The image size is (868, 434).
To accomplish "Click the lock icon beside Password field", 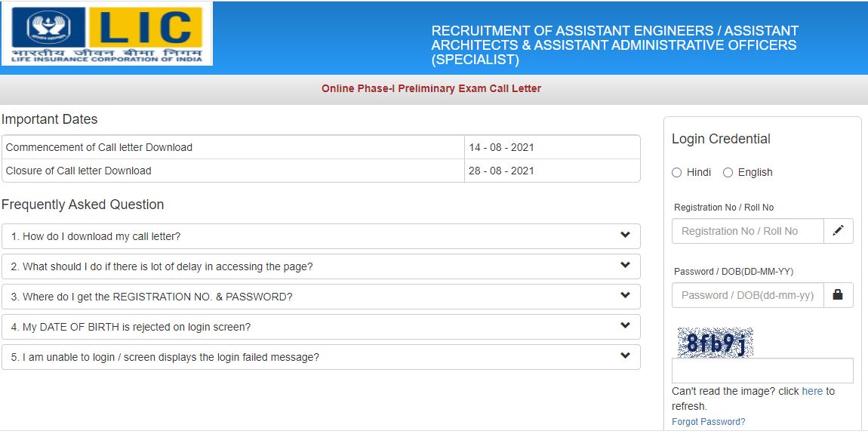I will [838, 295].
